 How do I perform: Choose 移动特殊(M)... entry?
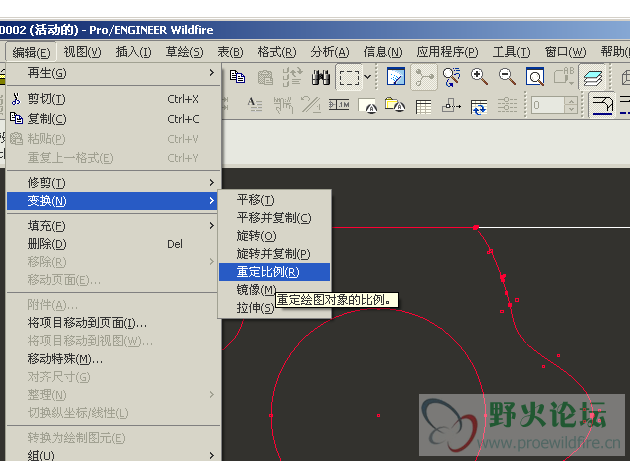[113, 359]
